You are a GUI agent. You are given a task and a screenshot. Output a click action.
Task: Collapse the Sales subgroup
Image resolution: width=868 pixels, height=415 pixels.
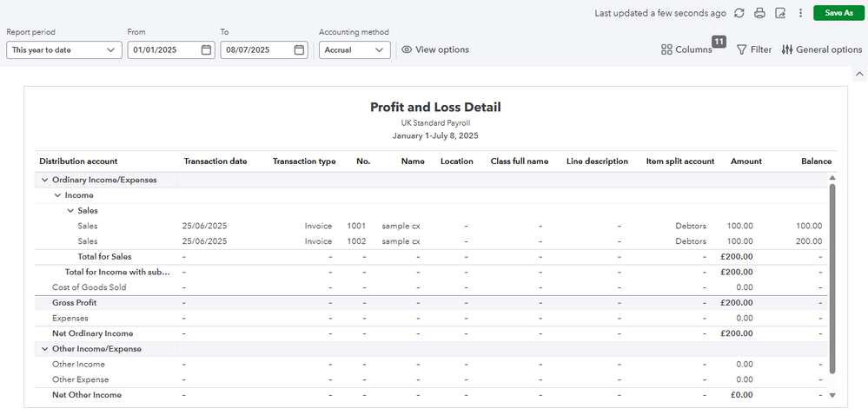click(70, 211)
